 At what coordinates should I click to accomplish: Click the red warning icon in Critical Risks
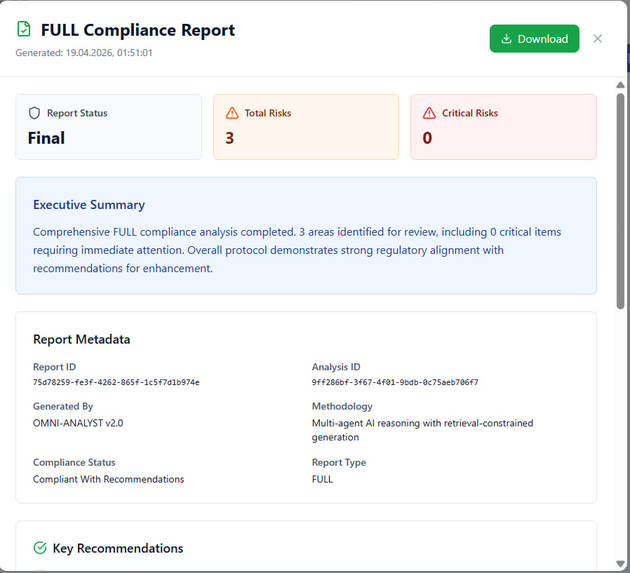click(x=429, y=113)
